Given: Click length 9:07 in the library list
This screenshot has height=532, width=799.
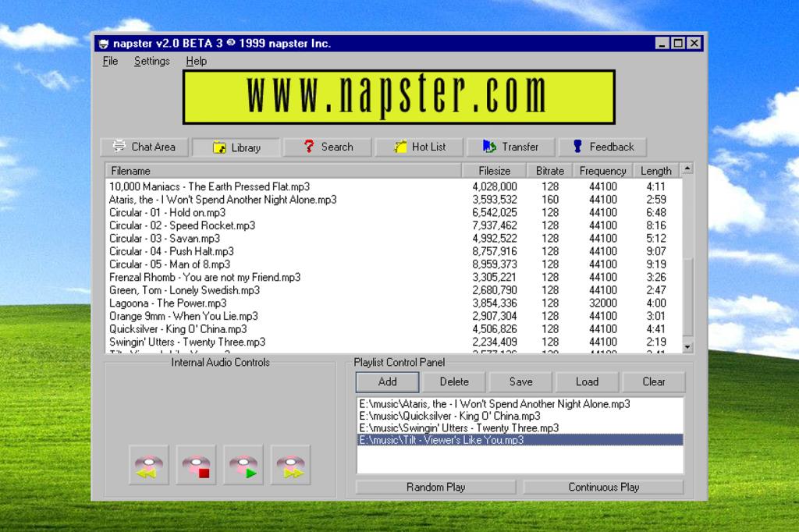Looking at the screenshot, I should [655, 251].
